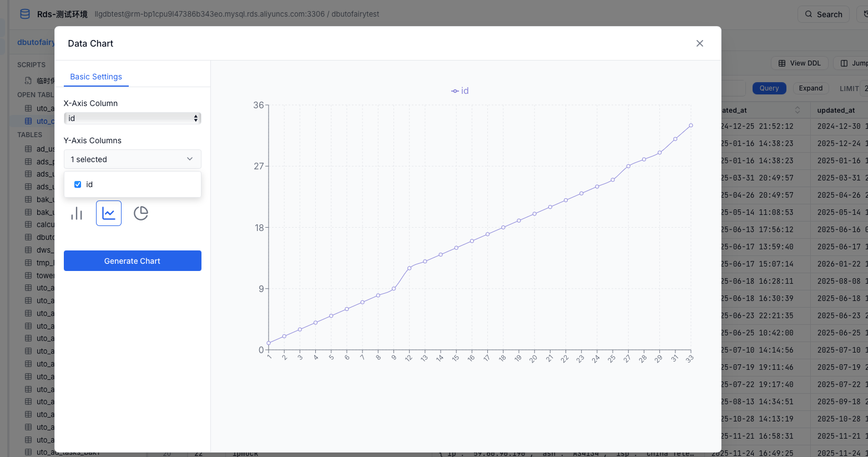868x457 pixels.
Task: Click the cell '2026-01-22' in updated_at column
Action: pos(839,264)
